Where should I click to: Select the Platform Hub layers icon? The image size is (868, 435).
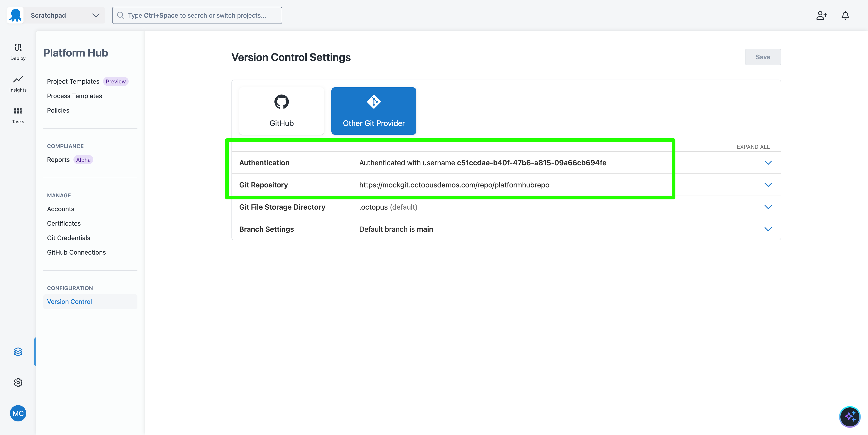click(18, 352)
